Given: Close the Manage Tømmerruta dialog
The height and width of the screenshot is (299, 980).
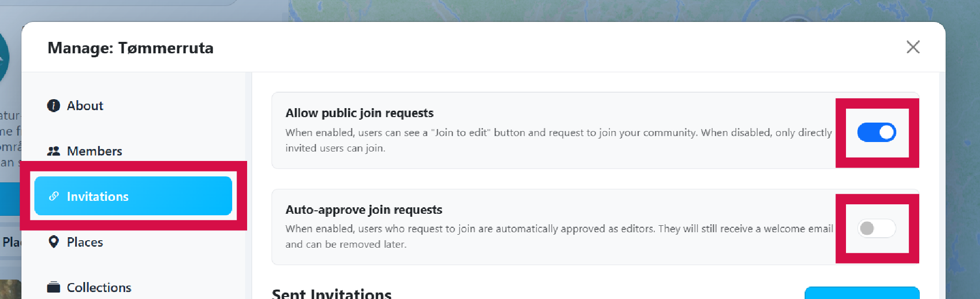Looking at the screenshot, I should click(x=913, y=47).
